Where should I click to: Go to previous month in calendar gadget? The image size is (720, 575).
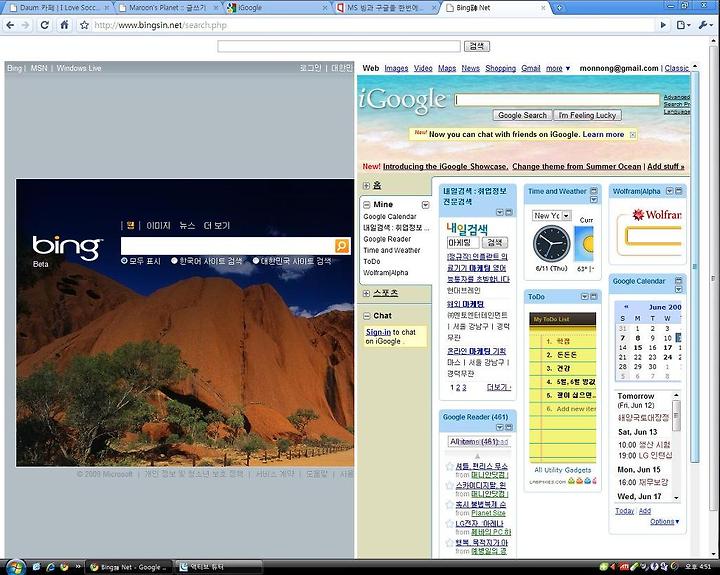(x=626, y=307)
